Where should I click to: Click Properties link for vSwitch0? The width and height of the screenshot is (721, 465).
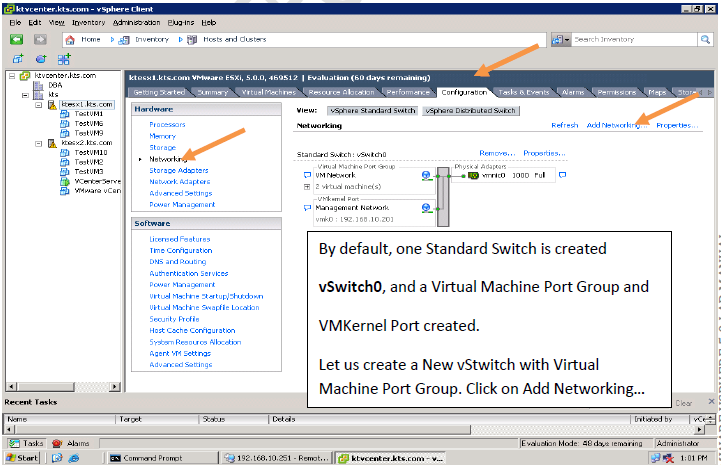coord(544,153)
